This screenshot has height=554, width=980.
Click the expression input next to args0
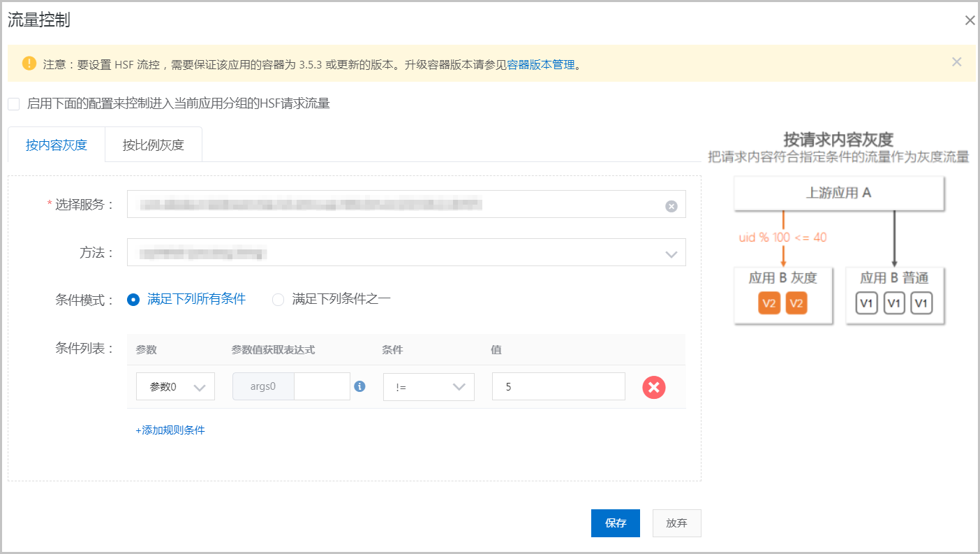[x=322, y=386]
